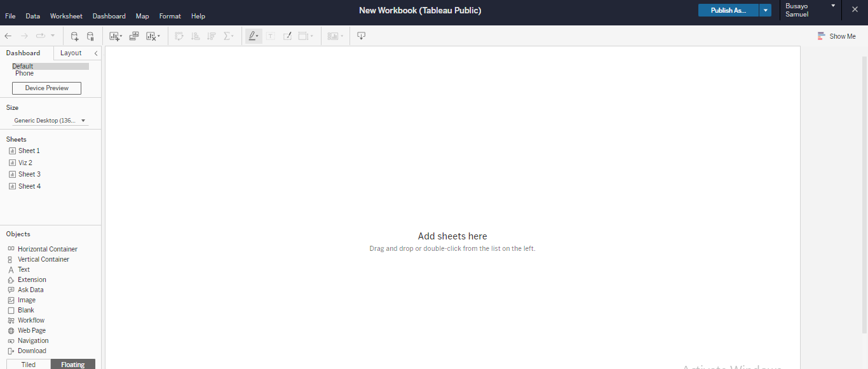868x369 pixels.
Task: Click the Navigation object icon
Action: click(11, 340)
